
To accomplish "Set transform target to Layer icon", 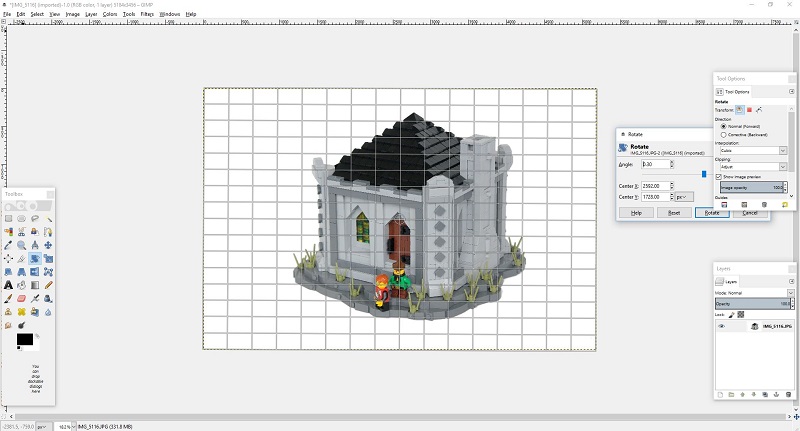I will click(739, 110).
